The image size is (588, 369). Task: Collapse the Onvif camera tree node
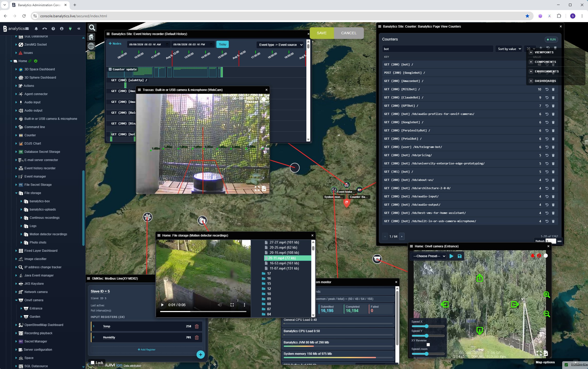coord(16,300)
